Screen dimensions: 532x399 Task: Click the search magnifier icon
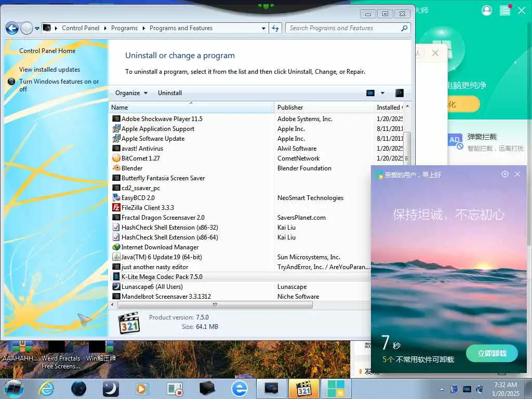(404, 28)
